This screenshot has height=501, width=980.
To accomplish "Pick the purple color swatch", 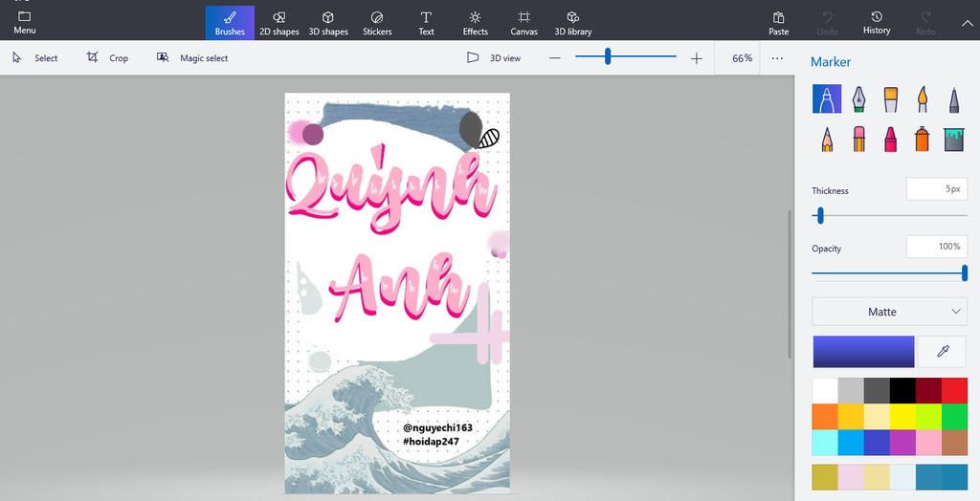I will (902, 443).
